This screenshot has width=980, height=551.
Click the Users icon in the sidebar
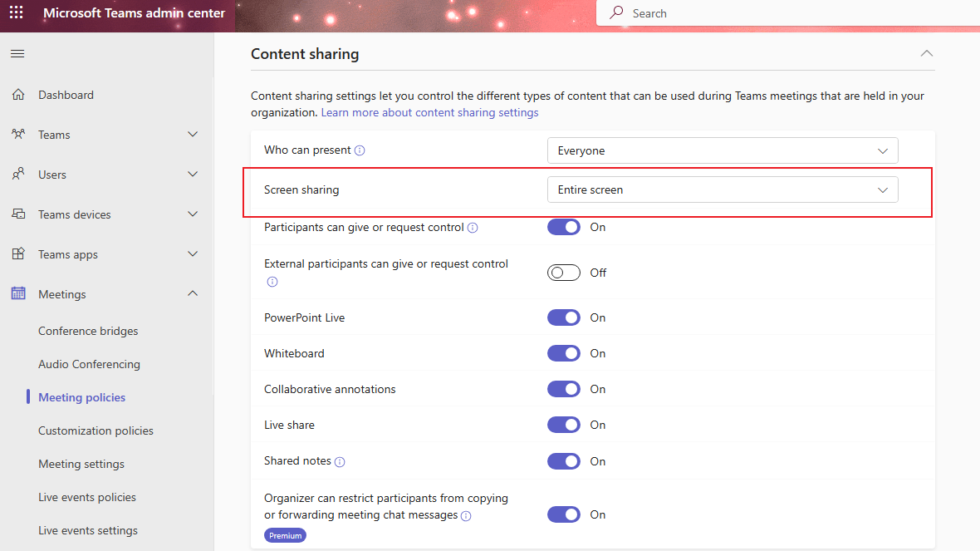point(17,175)
